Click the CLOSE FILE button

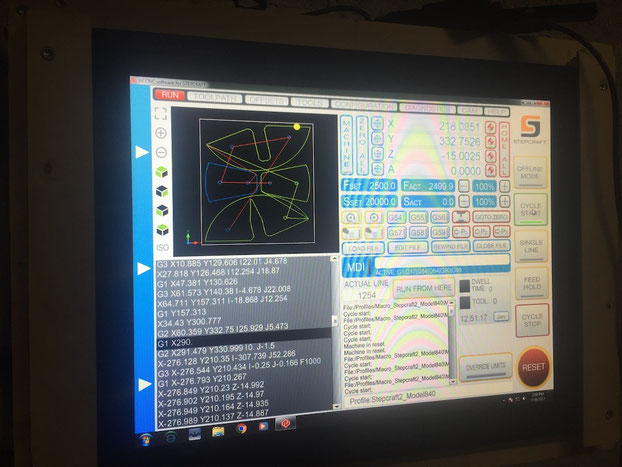(491, 246)
